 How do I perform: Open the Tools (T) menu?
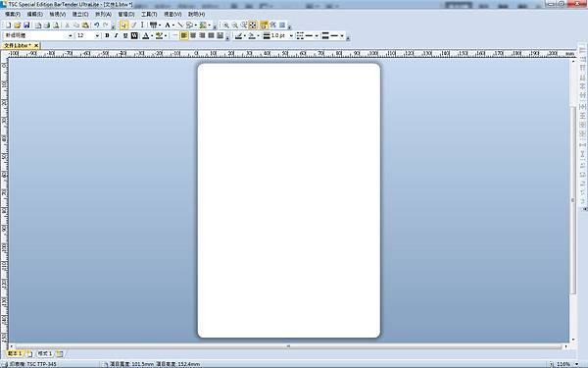click(x=149, y=14)
